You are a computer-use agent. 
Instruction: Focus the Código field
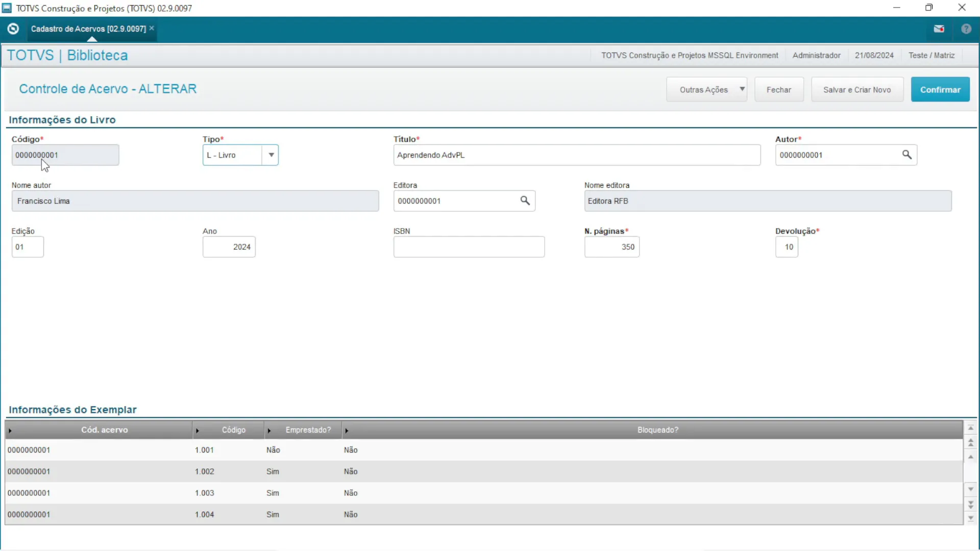[x=65, y=155]
